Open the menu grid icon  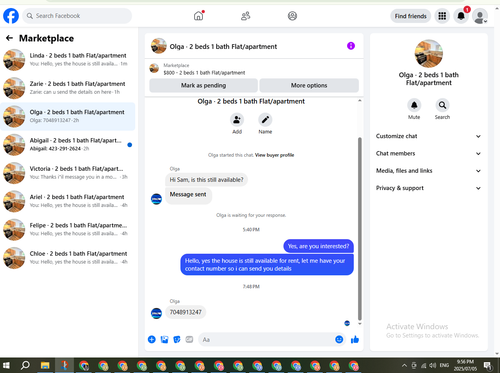coord(442,16)
